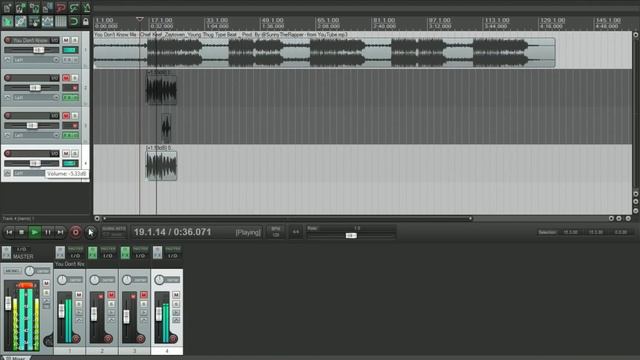
Task: Unmute track 2 in track panel
Action: 66,78
